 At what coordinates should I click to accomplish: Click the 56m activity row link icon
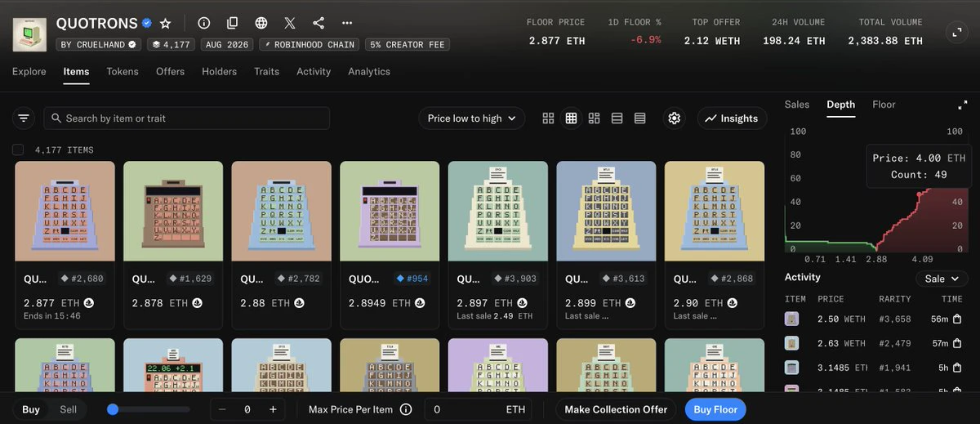click(957, 319)
